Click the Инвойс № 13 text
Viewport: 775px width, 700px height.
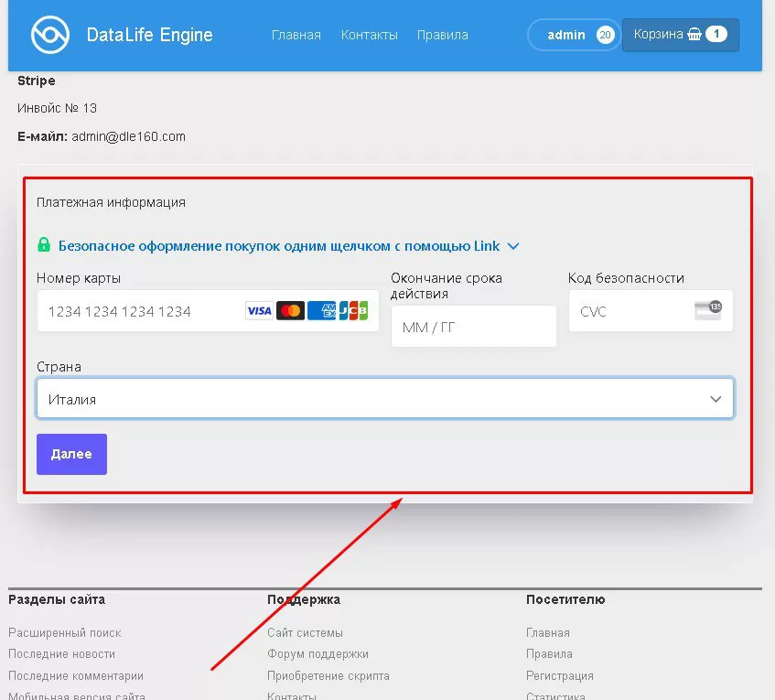[x=57, y=108]
